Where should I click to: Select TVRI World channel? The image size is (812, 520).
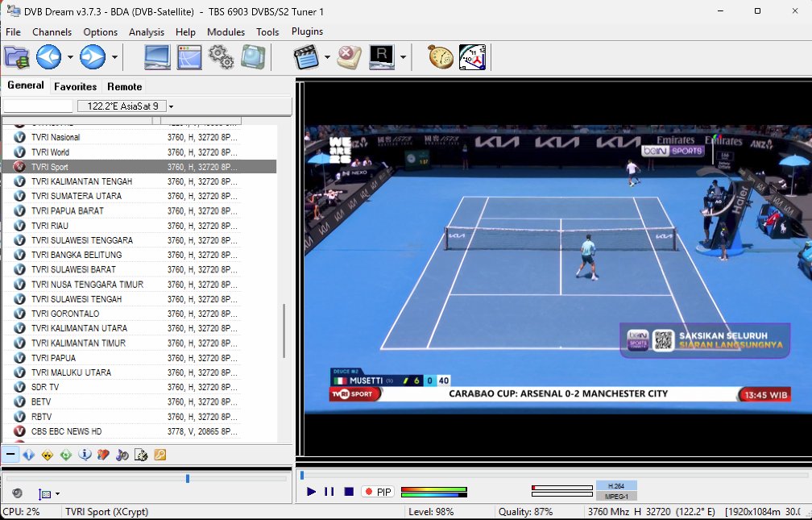139,152
